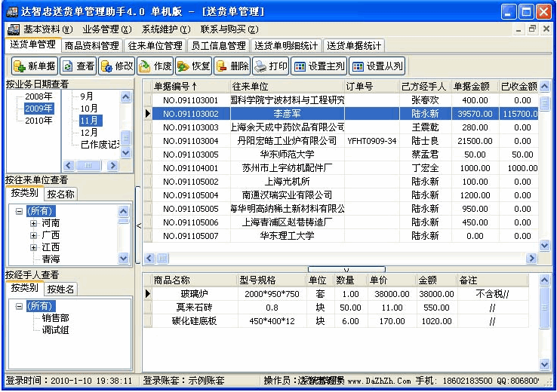Click the 设置主列 toolbar button
Screen dimensions: 557x392
(x=319, y=66)
